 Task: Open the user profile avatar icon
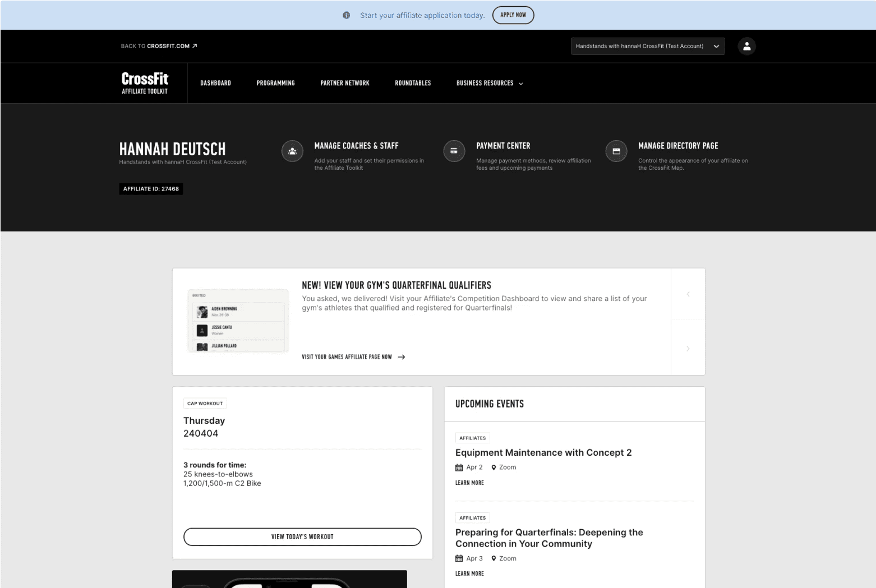746,46
